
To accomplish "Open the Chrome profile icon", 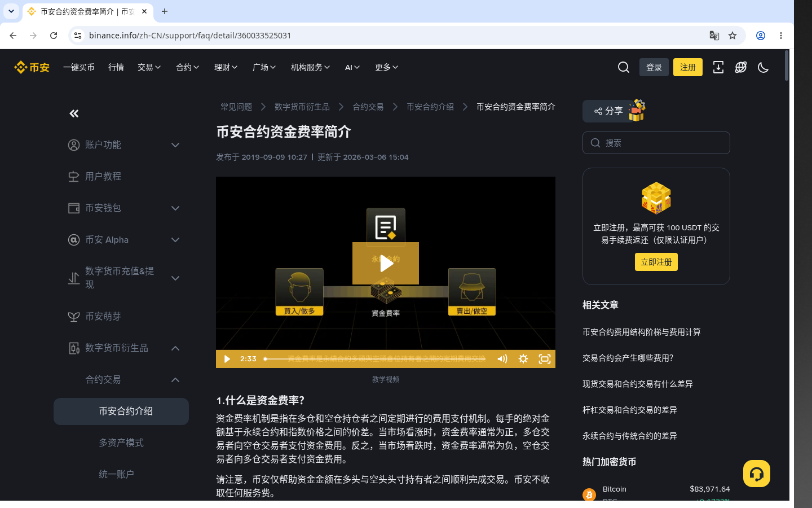I will point(761,36).
